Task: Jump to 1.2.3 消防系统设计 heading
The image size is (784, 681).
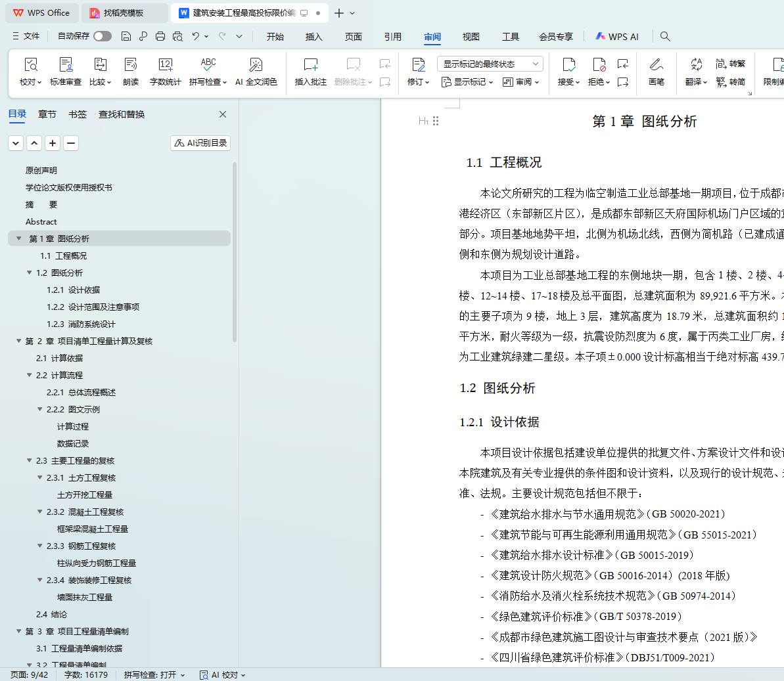Action: (x=81, y=324)
